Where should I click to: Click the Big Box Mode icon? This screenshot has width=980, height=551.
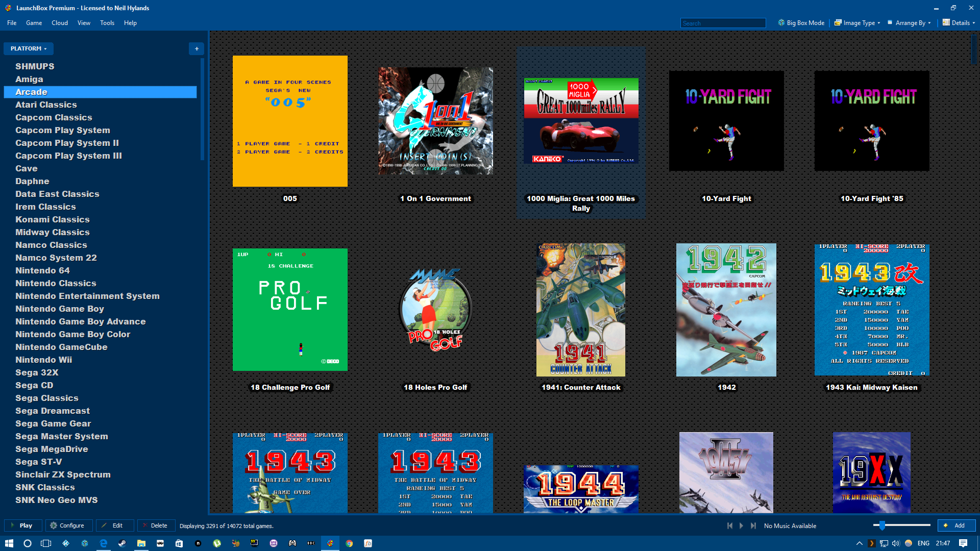(x=781, y=23)
